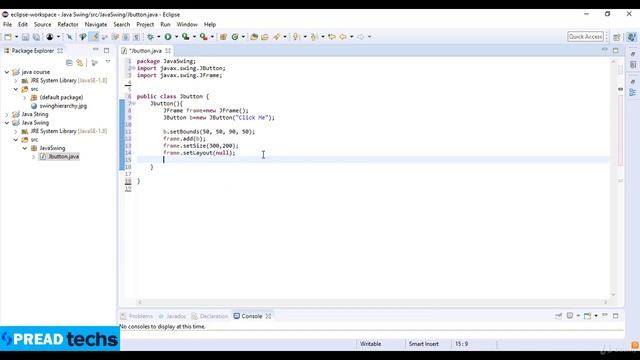The width and height of the screenshot is (640, 360).
Task: Open the Navigate menu
Action: coord(96,24)
